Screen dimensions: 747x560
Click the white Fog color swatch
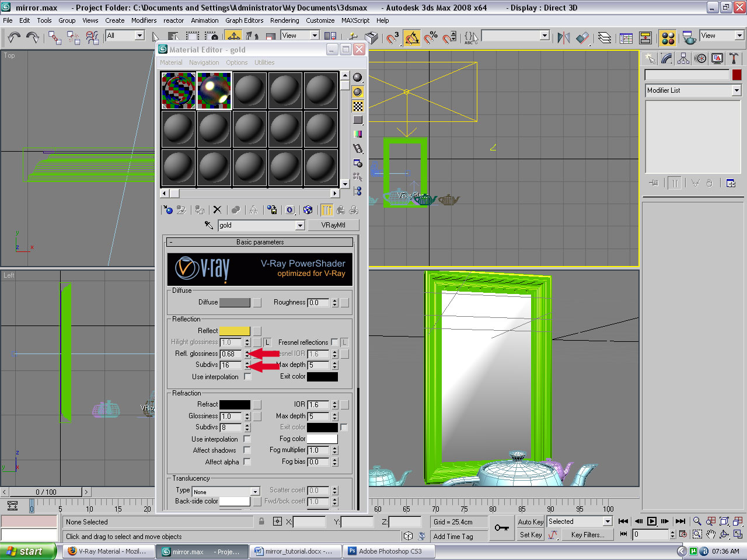[x=322, y=439]
